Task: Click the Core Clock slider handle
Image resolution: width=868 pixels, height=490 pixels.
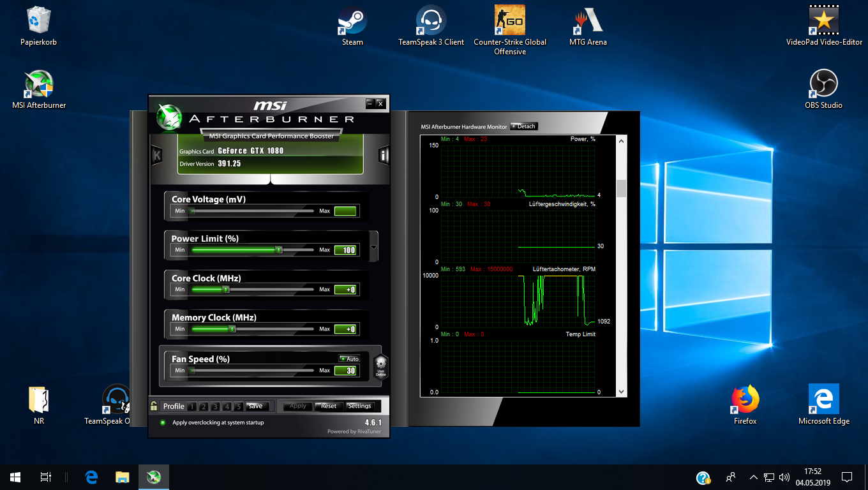Action: pos(225,290)
